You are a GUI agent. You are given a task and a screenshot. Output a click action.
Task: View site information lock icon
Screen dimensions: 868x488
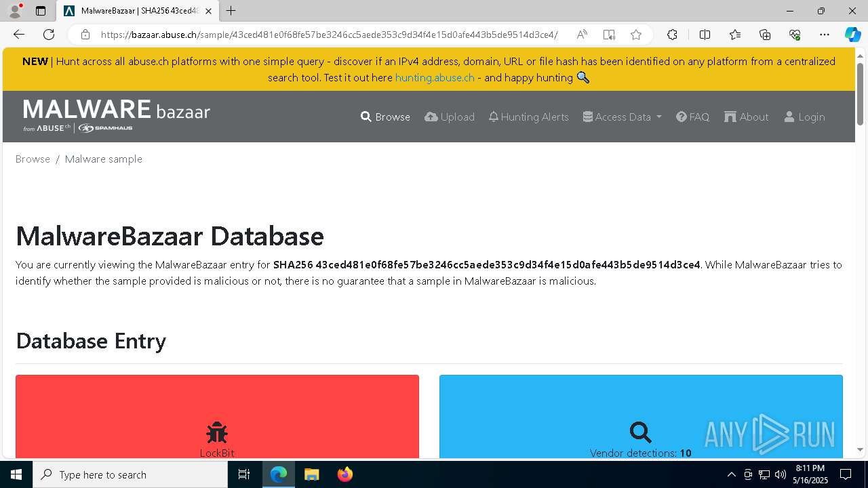coord(85,35)
